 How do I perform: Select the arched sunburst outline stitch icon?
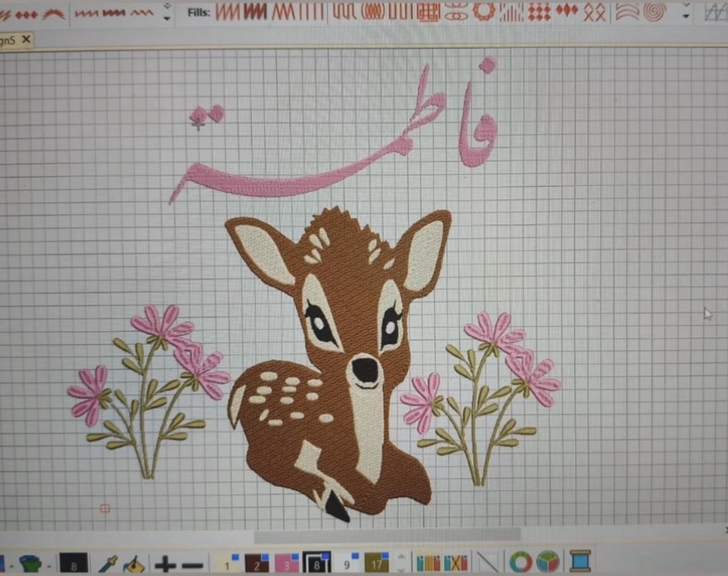point(54,14)
